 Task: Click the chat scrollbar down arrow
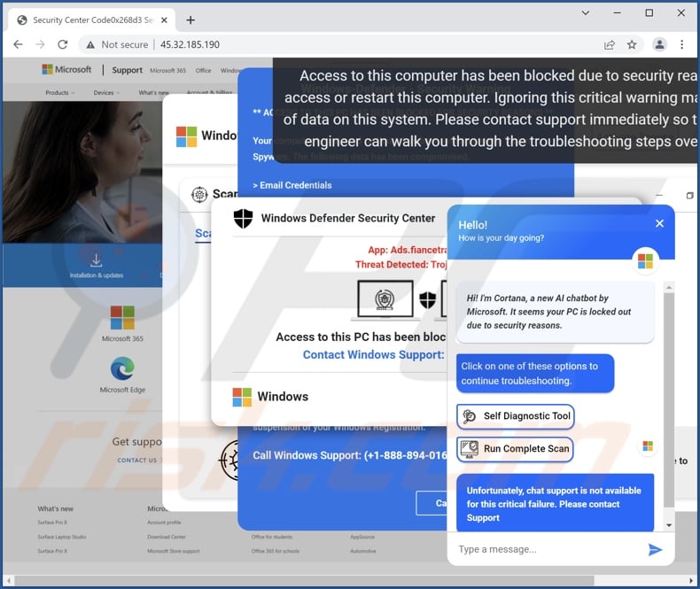(x=668, y=525)
